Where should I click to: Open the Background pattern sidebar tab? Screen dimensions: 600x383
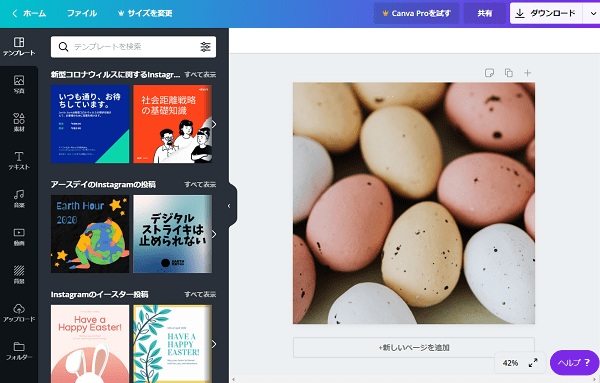[19, 275]
